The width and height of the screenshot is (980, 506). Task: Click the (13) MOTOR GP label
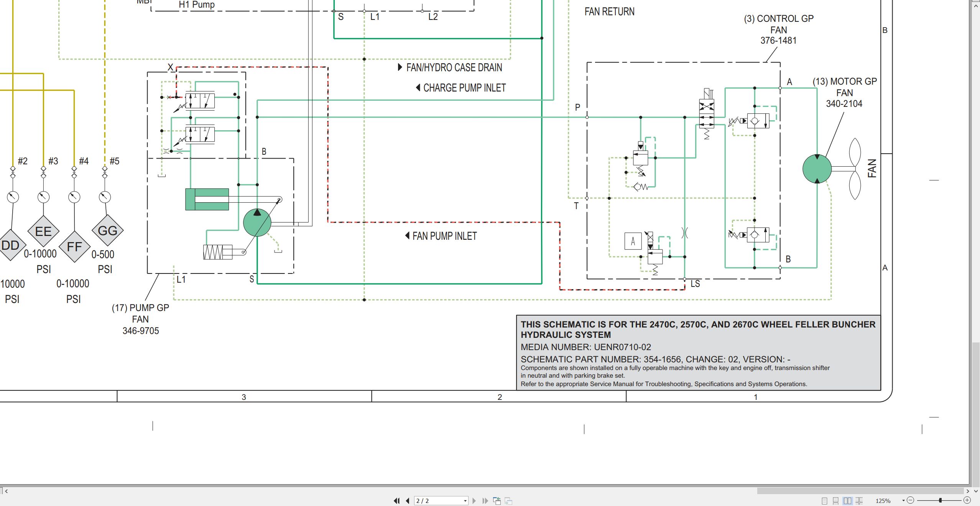tap(845, 82)
